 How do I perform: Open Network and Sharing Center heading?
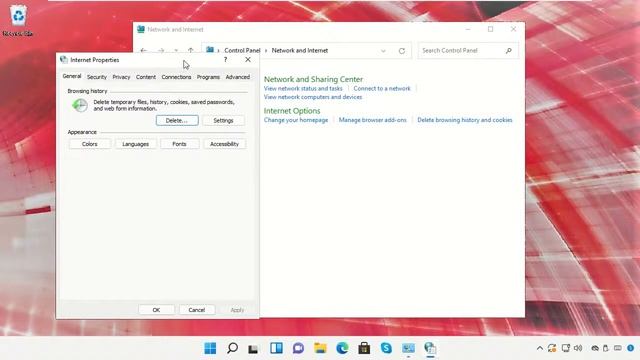[x=313, y=79]
